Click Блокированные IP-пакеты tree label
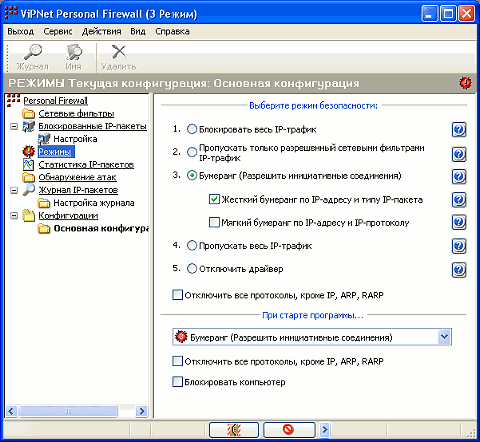This screenshot has height=442, width=480. click(92, 126)
